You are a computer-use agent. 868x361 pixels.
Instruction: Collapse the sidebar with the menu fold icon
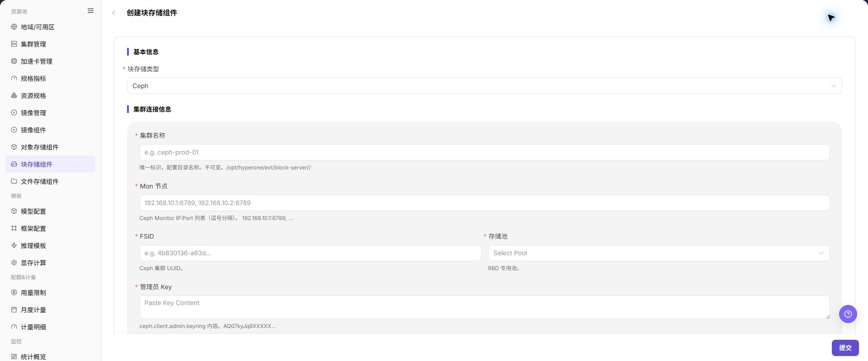click(90, 11)
